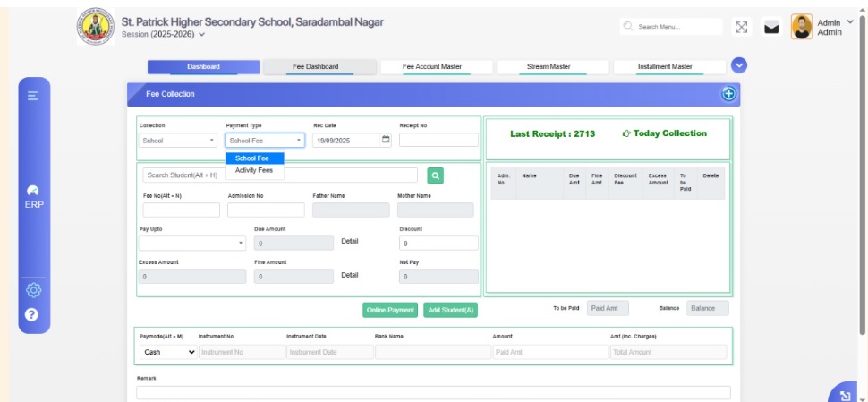Switch to the Fee Account Master tab
The width and height of the screenshot is (868, 402).
[x=432, y=66]
